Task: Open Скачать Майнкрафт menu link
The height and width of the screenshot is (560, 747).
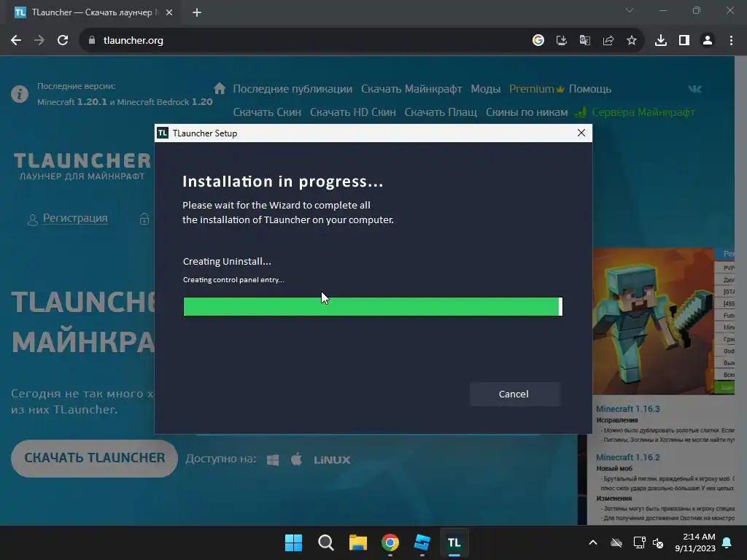Action: pos(411,89)
